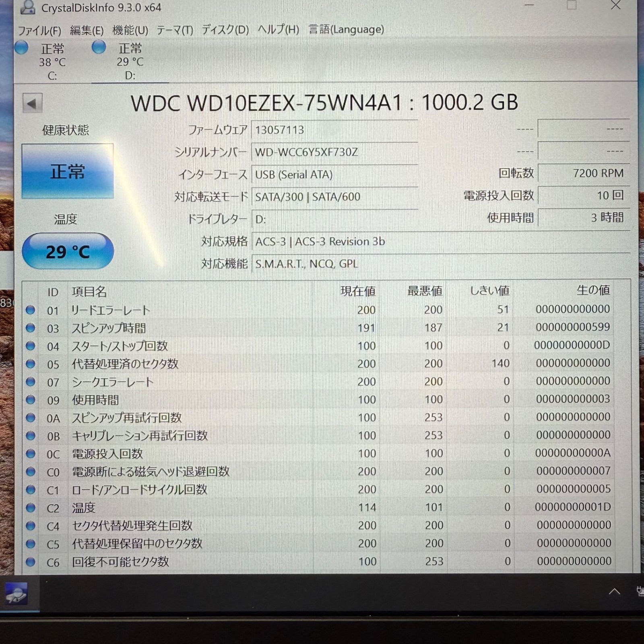The width and height of the screenshot is (644, 644).
Task: Click the previous disk arrow button
Action: coord(32,103)
